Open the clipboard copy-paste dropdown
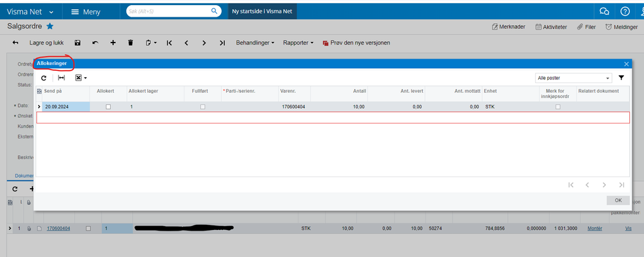Image resolution: width=644 pixels, height=257 pixels. [x=151, y=43]
